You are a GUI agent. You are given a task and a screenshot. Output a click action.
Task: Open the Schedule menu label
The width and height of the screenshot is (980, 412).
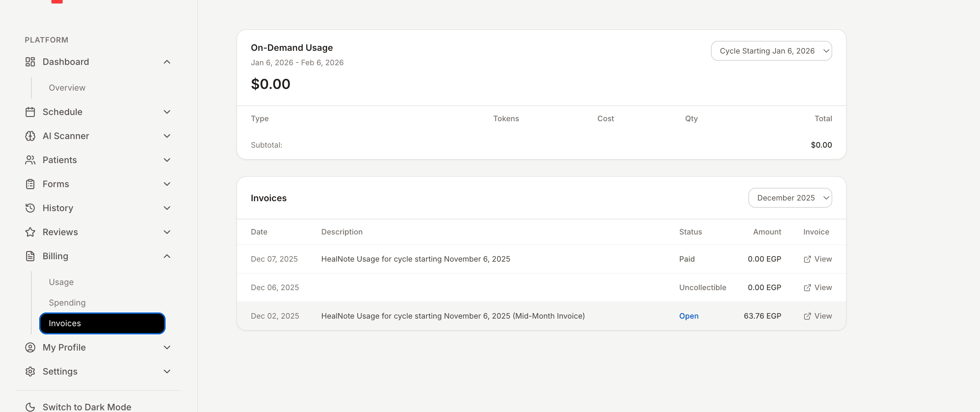[x=63, y=112]
